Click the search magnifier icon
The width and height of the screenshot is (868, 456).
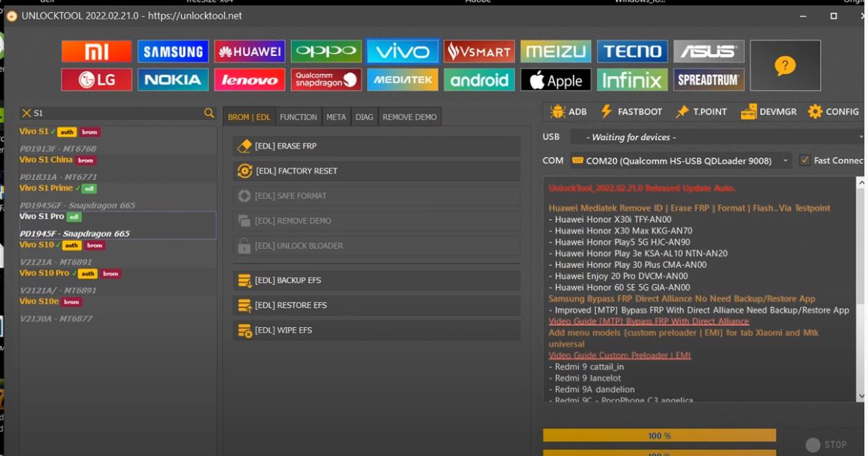[209, 113]
